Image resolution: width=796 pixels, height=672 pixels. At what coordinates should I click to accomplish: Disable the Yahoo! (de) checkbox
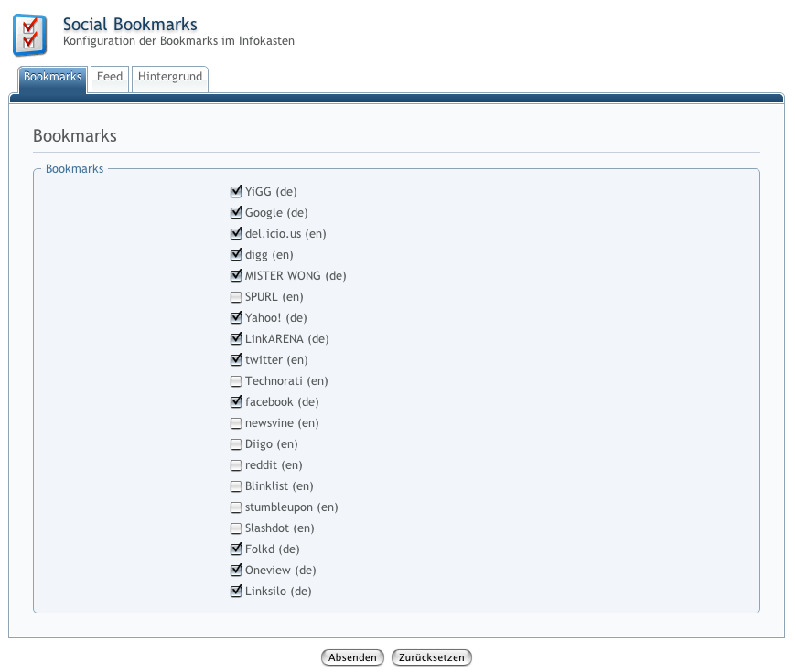pos(236,318)
